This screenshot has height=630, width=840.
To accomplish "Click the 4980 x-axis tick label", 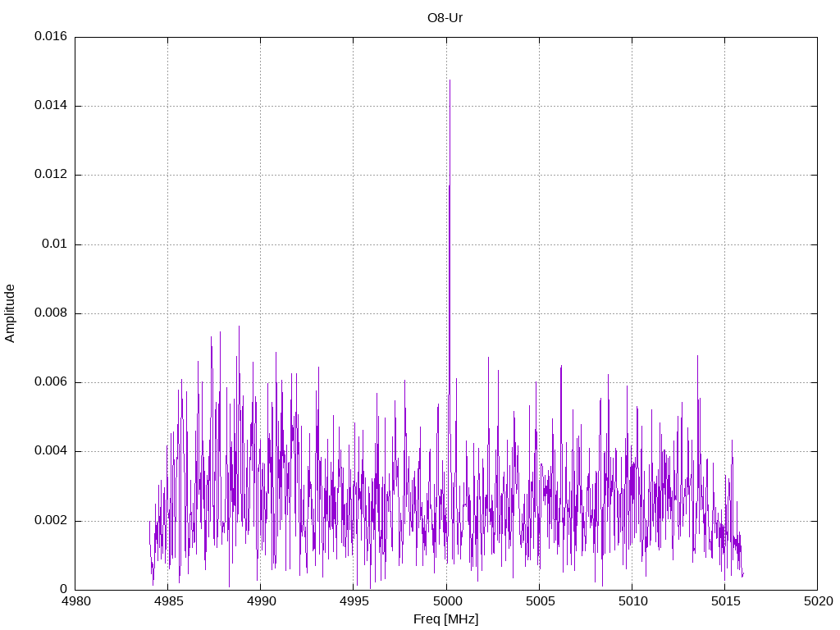I will (75, 601).
